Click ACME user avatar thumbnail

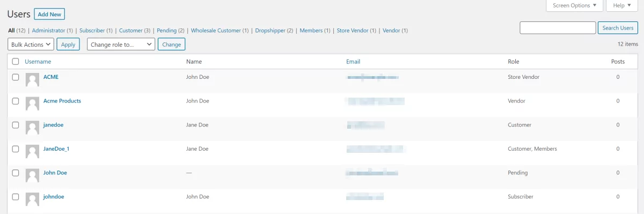point(32,80)
